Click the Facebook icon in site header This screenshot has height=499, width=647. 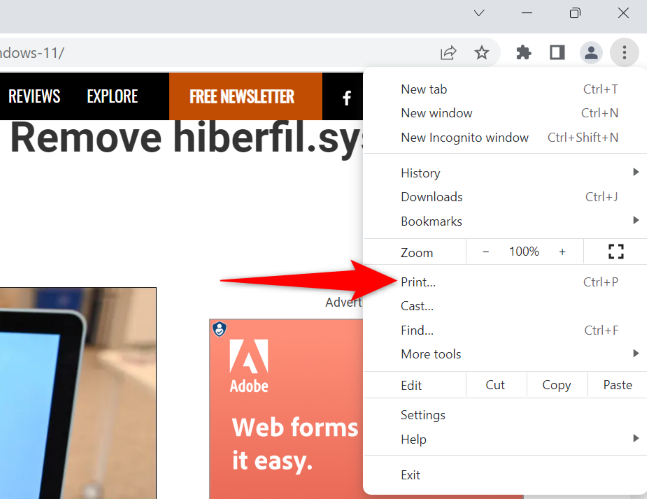347,98
